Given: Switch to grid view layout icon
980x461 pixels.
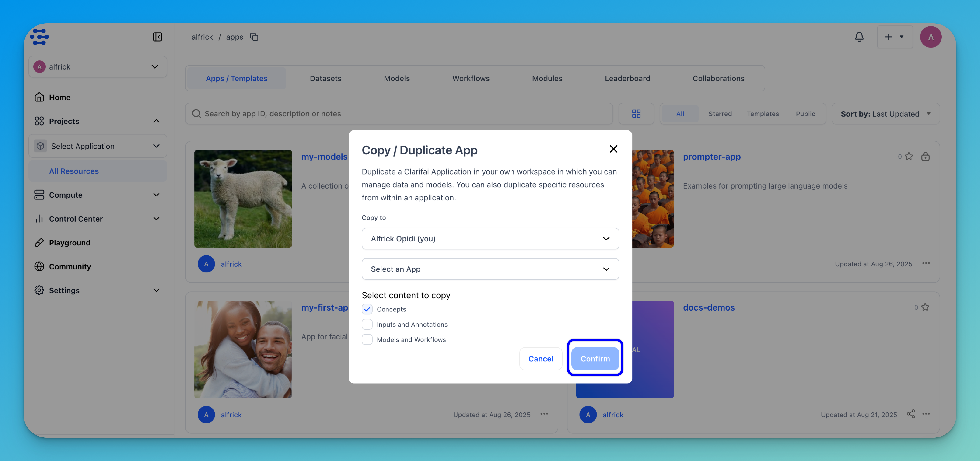Looking at the screenshot, I should 636,114.
